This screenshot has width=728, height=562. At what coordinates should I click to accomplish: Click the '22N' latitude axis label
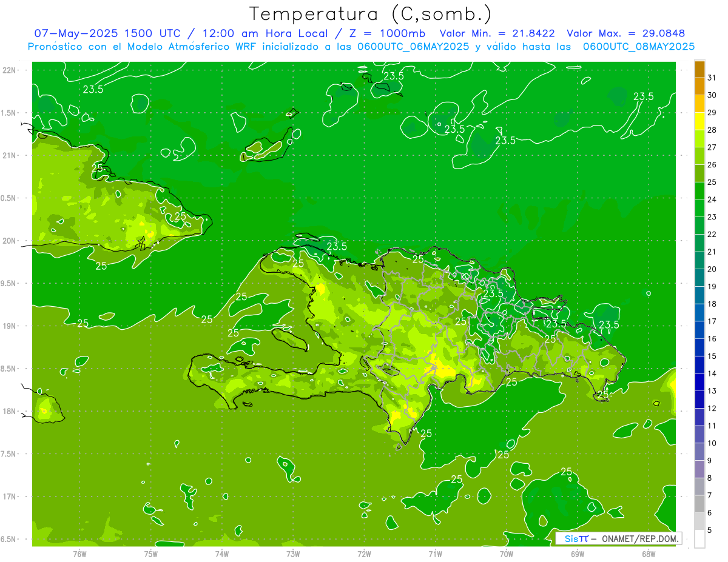click(x=8, y=70)
